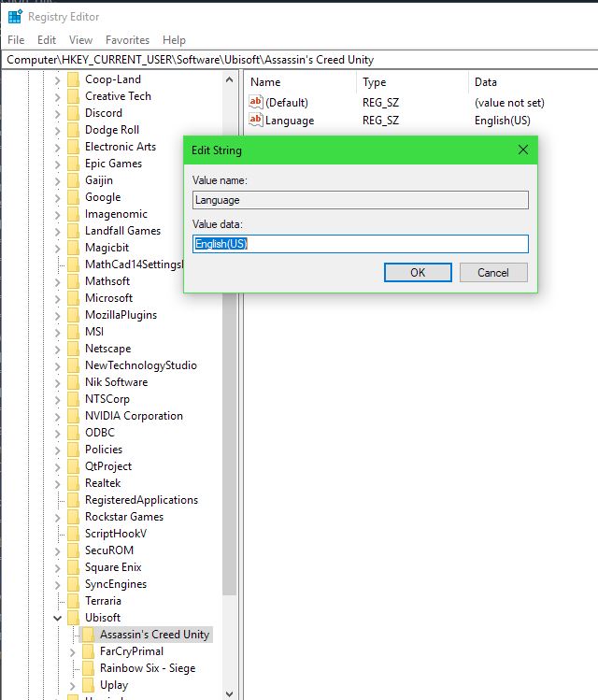The height and width of the screenshot is (700, 598).
Task: Expand the Google key
Action: (58, 198)
